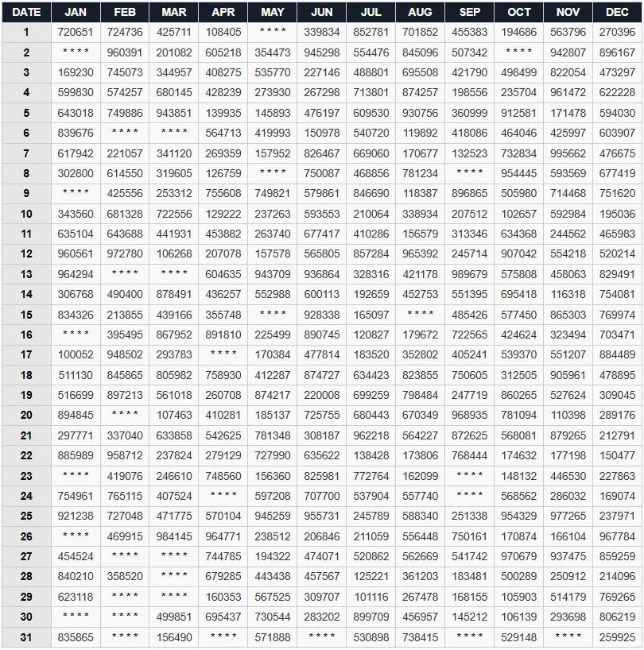644x650 pixels.
Task: Click the DATE column header
Action: pyautogui.click(x=26, y=12)
